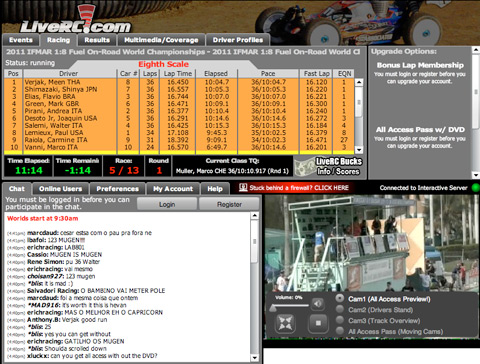The height and width of the screenshot is (364, 480).
Task: Click the chat scroll up arrow
Action: (254, 216)
